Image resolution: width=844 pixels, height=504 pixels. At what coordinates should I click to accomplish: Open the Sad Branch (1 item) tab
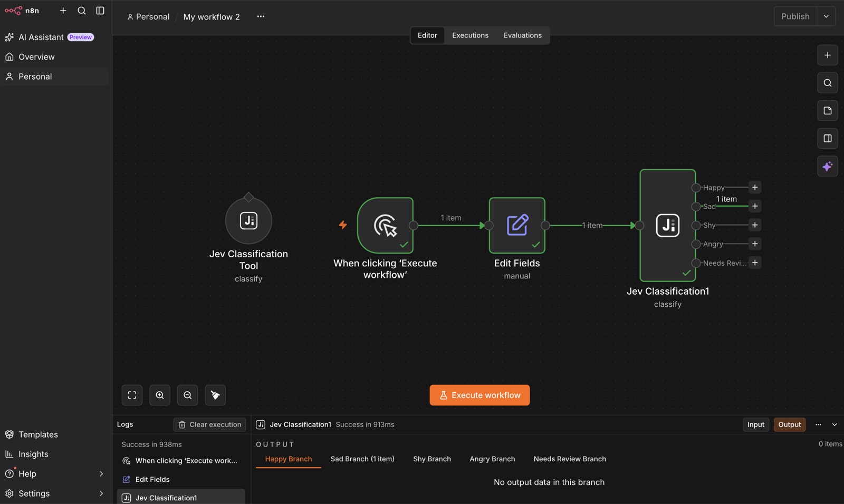362,459
